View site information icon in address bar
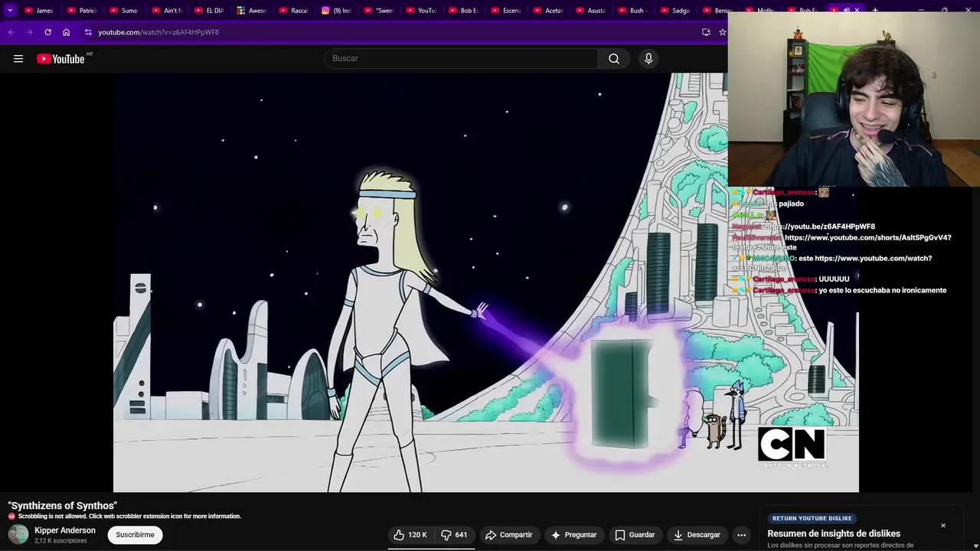Image resolution: width=980 pixels, height=551 pixels. (x=88, y=32)
